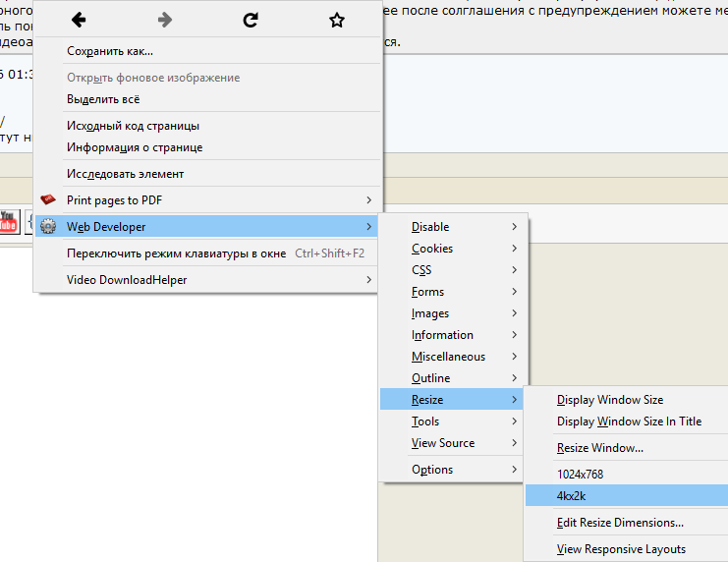
Task: Click the Bookmark star icon
Action: 337,20
